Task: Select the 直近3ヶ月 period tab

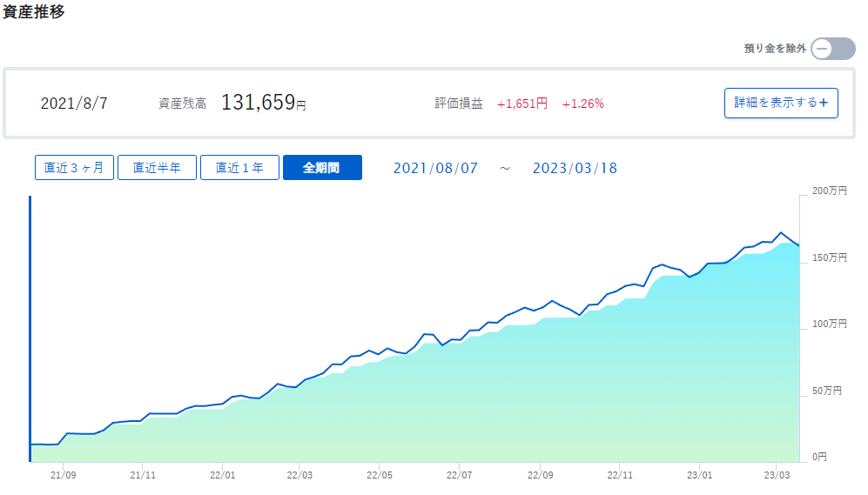Action: (x=74, y=168)
